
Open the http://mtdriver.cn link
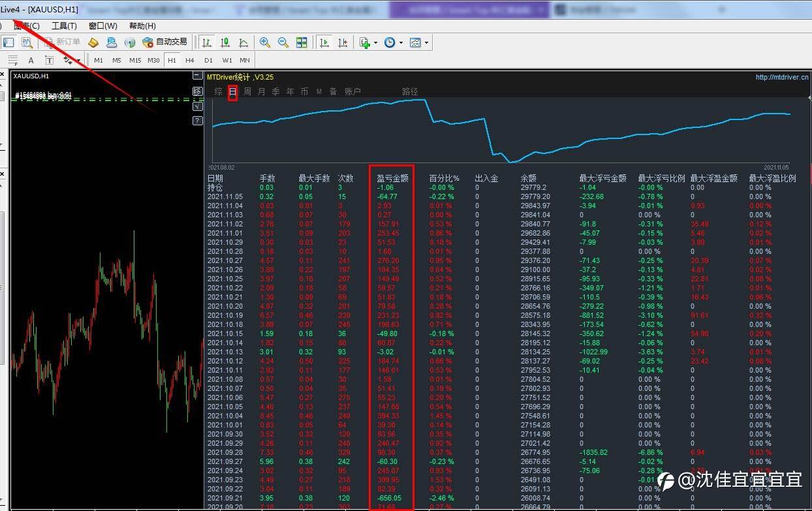[782, 77]
